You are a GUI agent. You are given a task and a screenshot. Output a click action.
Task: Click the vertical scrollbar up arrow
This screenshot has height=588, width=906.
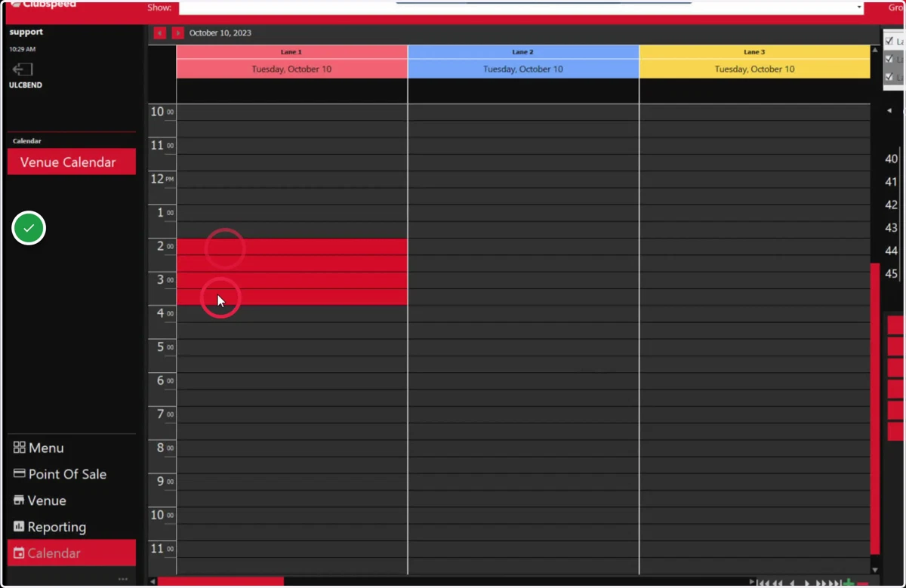[875, 51]
